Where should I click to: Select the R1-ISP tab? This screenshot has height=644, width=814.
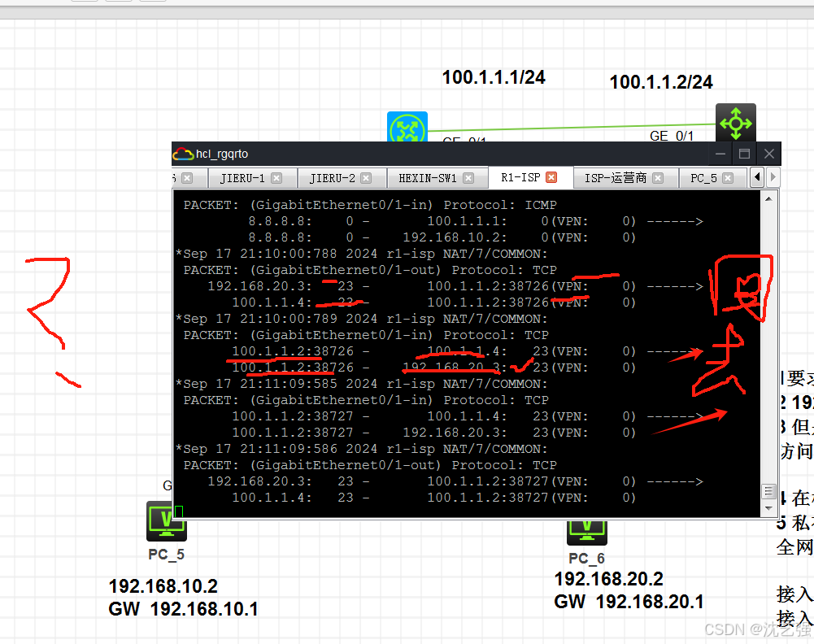click(x=520, y=177)
